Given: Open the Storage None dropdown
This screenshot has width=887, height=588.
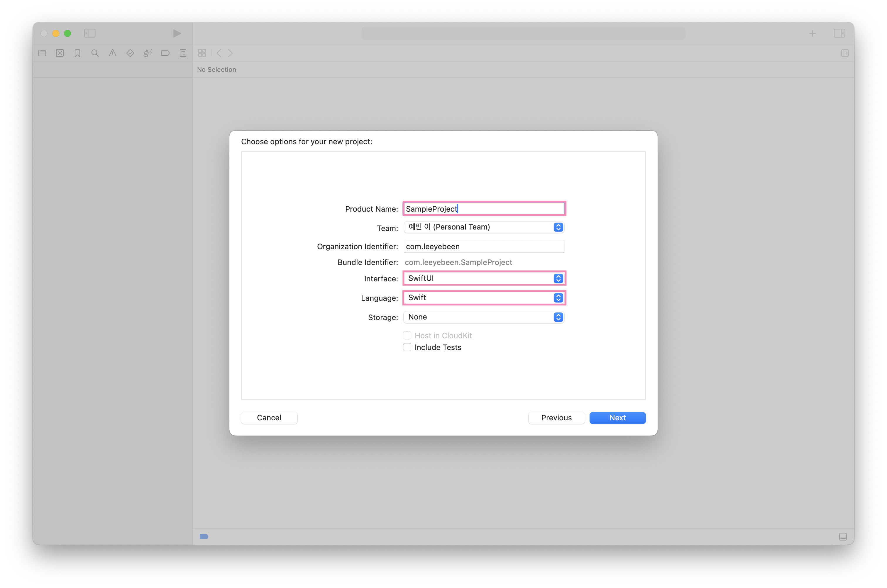Looking at the screenshot, I should click(484, 317).
